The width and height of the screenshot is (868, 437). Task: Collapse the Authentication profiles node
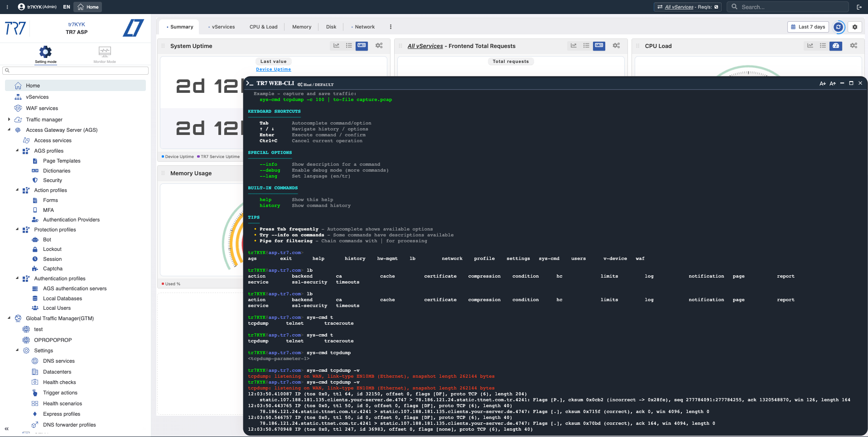17,279
